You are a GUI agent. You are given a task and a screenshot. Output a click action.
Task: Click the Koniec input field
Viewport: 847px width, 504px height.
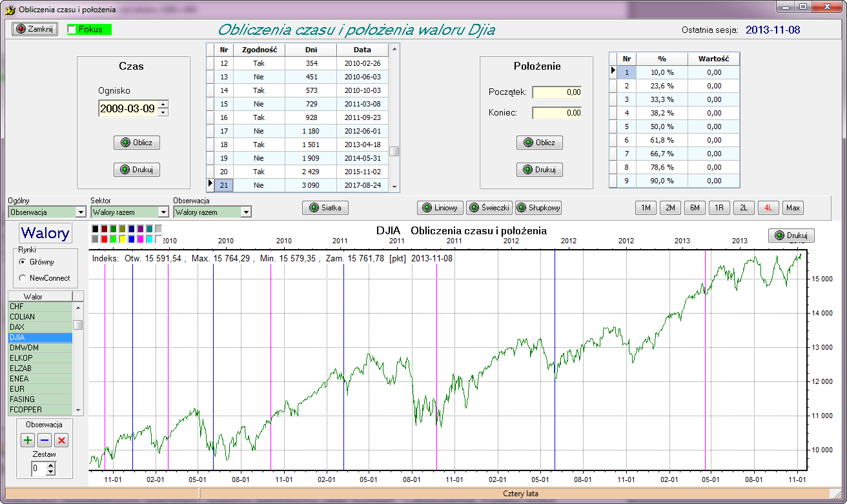(x=557, y=113)
